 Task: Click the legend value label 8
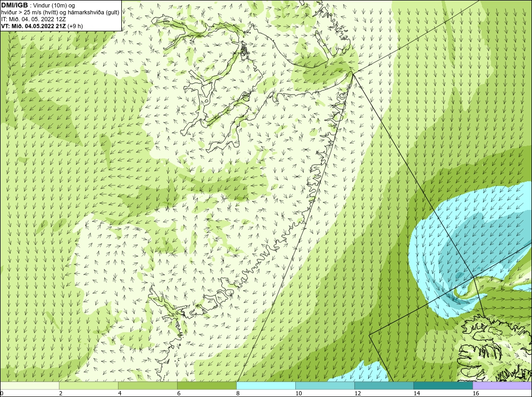point(238,393)
